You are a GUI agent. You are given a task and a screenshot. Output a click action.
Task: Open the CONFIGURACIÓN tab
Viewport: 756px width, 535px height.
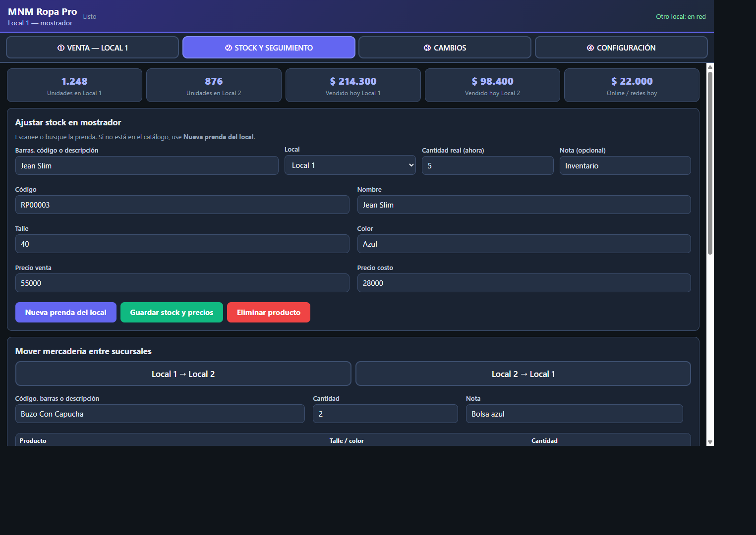(621, 48)
